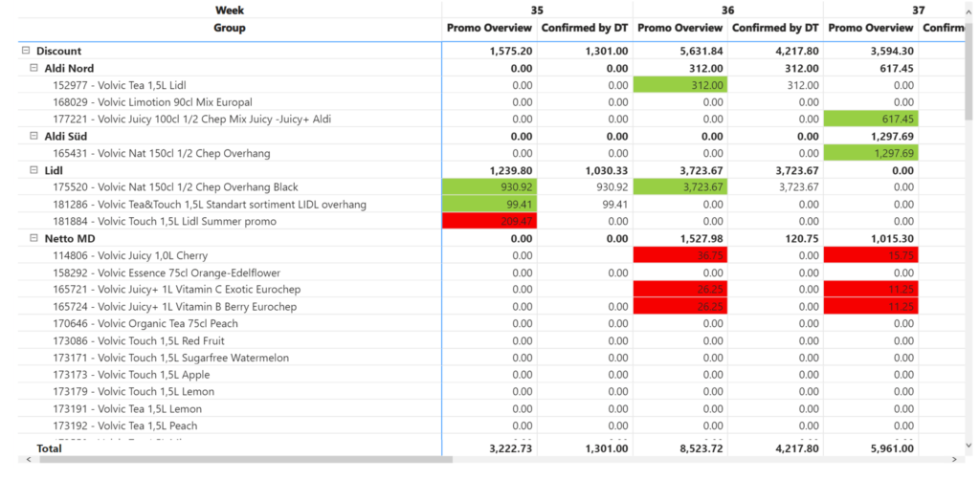
Task: Select row 175520 - Volvic Nat Overhang Black
Action: coord(230,186)
